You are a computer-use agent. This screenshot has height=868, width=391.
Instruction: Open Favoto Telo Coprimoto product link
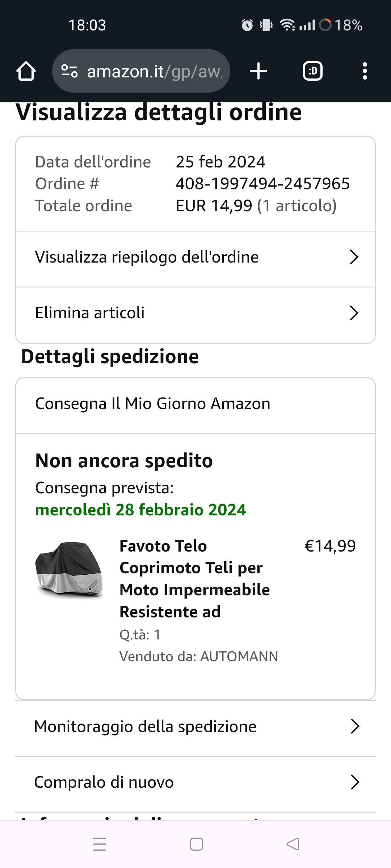[194, 579]
